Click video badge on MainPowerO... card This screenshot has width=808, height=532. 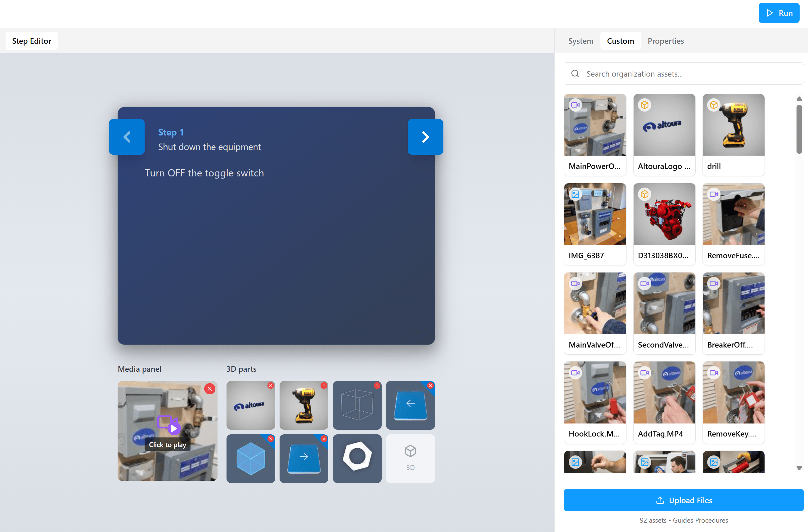tap(575, 105)
